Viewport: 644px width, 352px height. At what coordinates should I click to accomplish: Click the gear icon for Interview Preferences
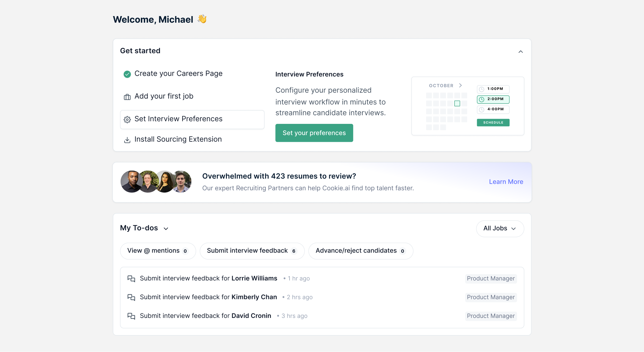(127, 119)
